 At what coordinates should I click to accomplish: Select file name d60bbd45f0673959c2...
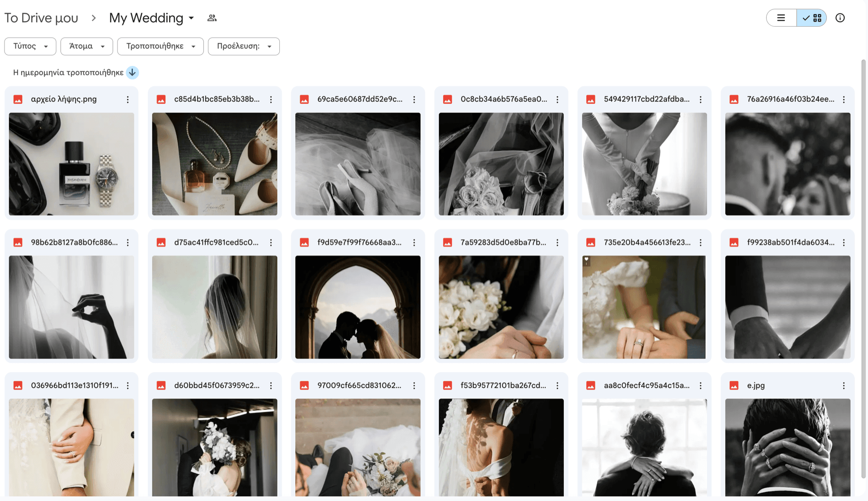coord(217,385)
